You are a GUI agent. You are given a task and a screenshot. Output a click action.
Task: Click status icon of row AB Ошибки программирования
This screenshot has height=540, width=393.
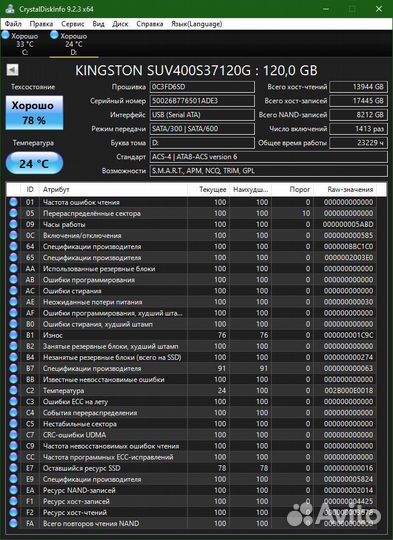pyautogui.click(x=13, y=280)
